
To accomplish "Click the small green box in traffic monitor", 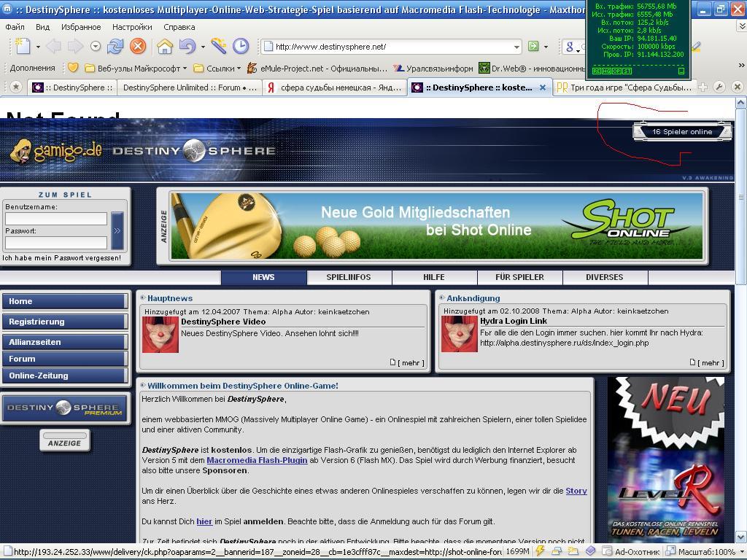I will [681, 71].
